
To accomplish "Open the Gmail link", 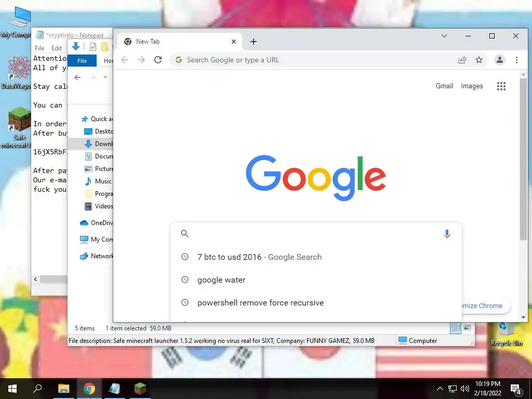I will click(x=444, y=86).
